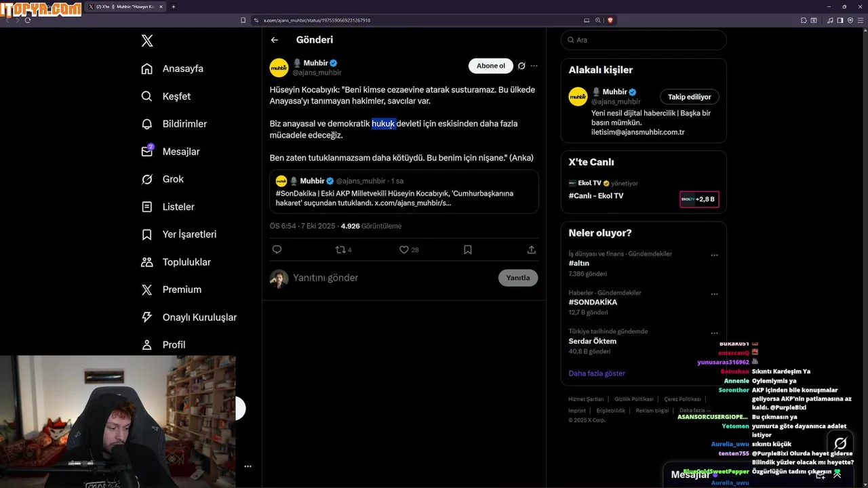Open Mesajlar in the left sidebar
The width and height of the screenshot is (868, 488).
coord(170,152)
